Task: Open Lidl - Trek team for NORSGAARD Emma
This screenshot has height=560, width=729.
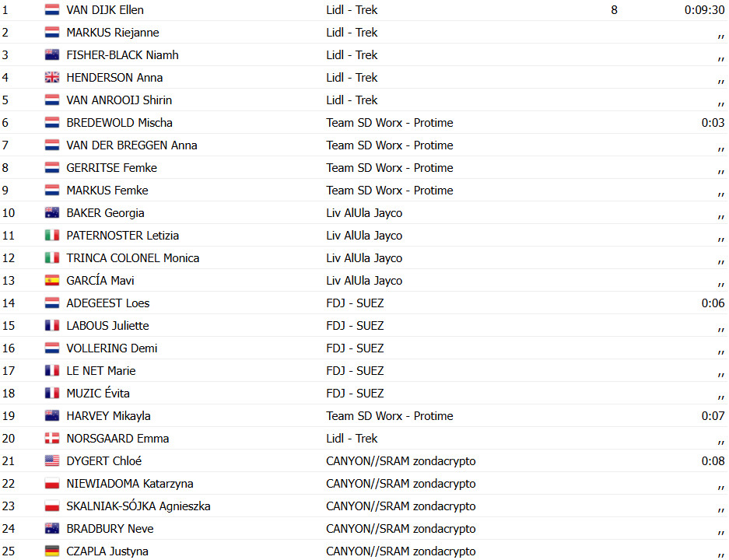Action: (352, 438)
